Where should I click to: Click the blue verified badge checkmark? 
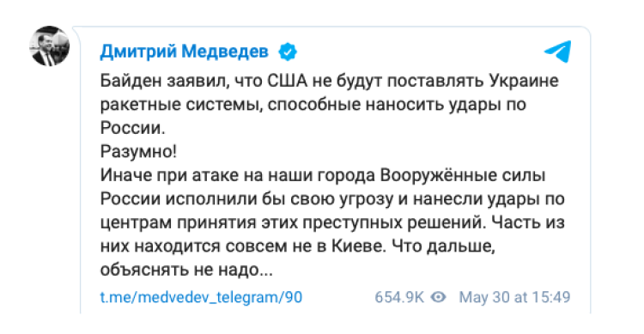click(x=288, y=52)
